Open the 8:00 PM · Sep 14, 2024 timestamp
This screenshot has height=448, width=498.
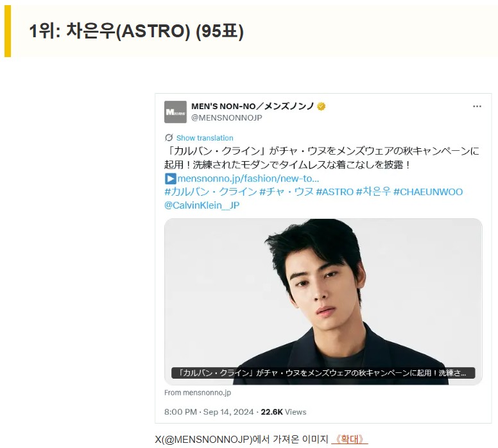coord(209,412)
